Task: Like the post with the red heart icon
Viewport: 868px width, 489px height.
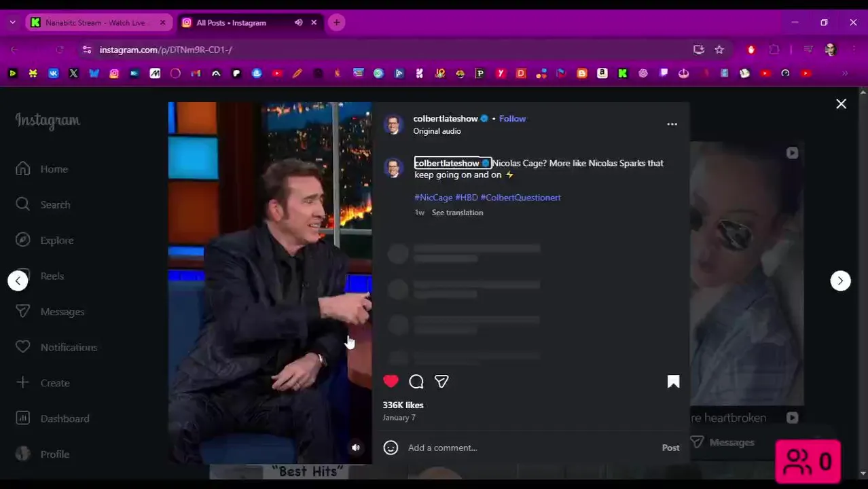Action: 391,382
